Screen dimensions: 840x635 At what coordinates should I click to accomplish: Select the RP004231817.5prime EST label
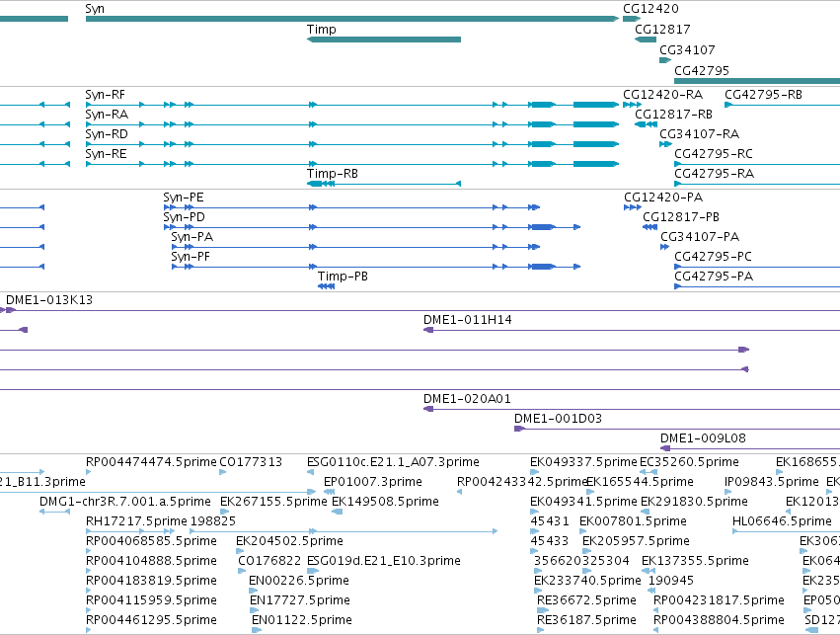(x=719, y=600)
